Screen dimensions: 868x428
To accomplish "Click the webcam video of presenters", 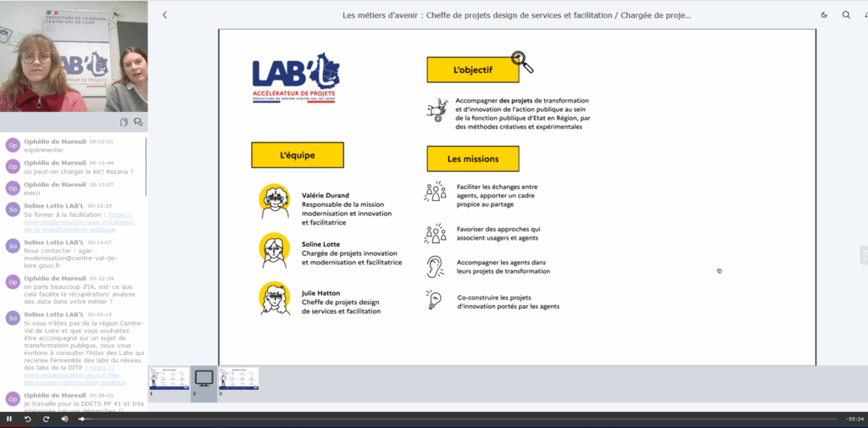I will (x=74, y=56).
